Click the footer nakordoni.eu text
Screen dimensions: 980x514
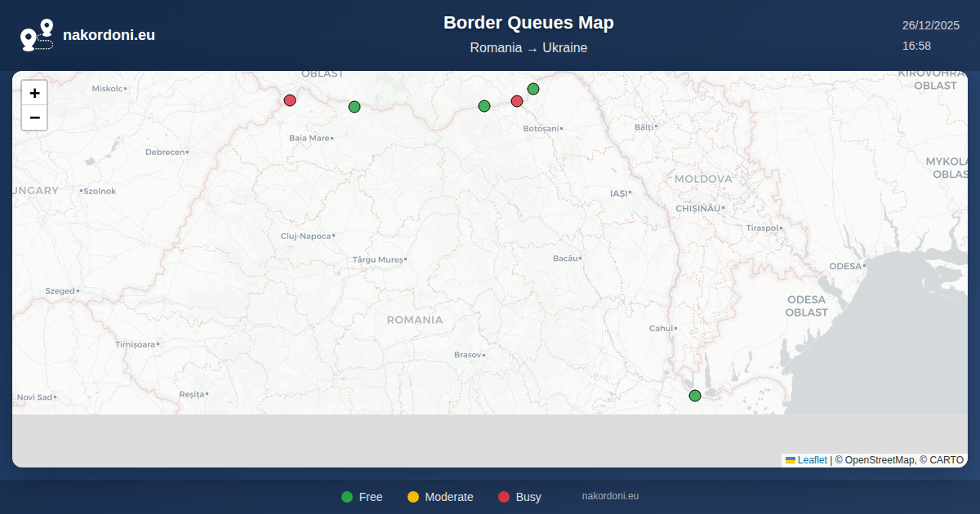[610, 496]
